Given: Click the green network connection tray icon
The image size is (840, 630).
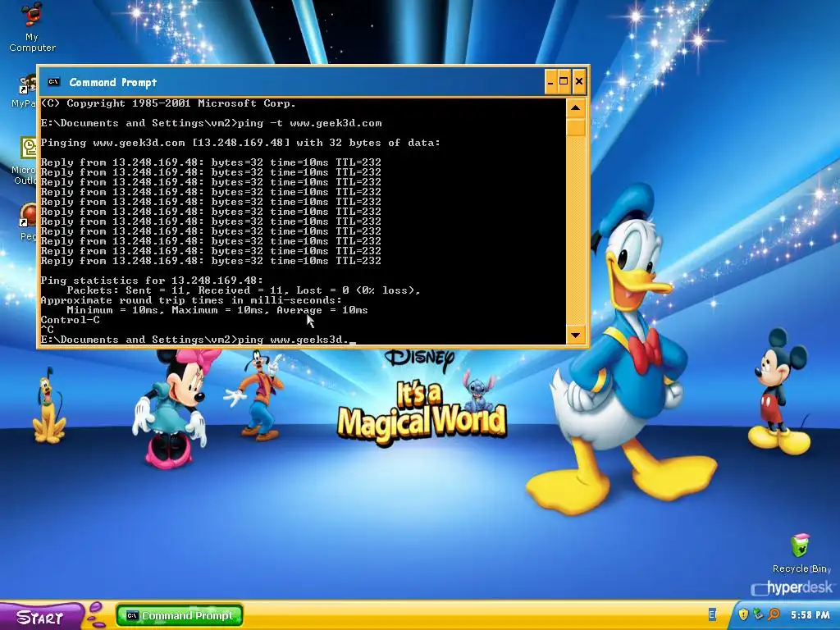Looking at the screenshot, I should (758, 614).
